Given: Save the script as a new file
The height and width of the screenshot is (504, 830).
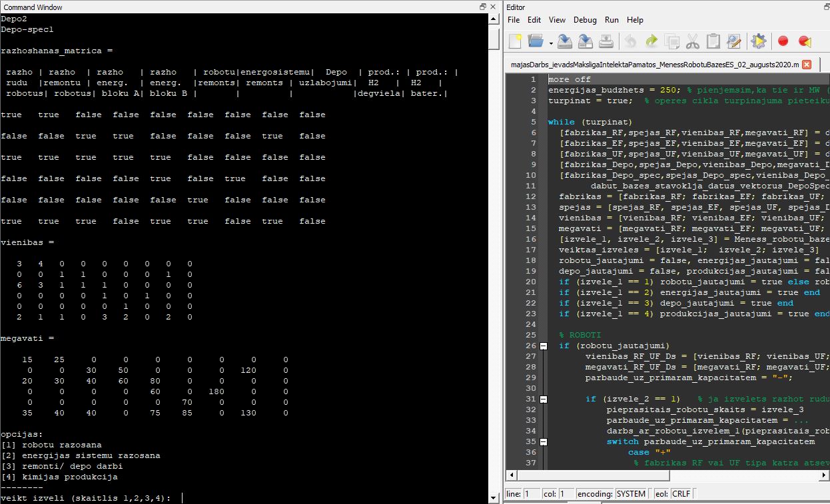Looking at the screenshot, I should (x=586, y=41).
